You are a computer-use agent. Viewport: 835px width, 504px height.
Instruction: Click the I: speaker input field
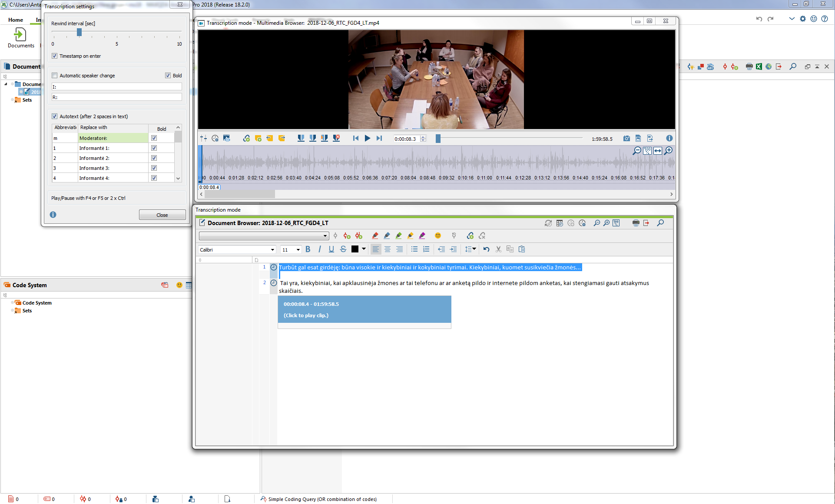coord(116,87)
